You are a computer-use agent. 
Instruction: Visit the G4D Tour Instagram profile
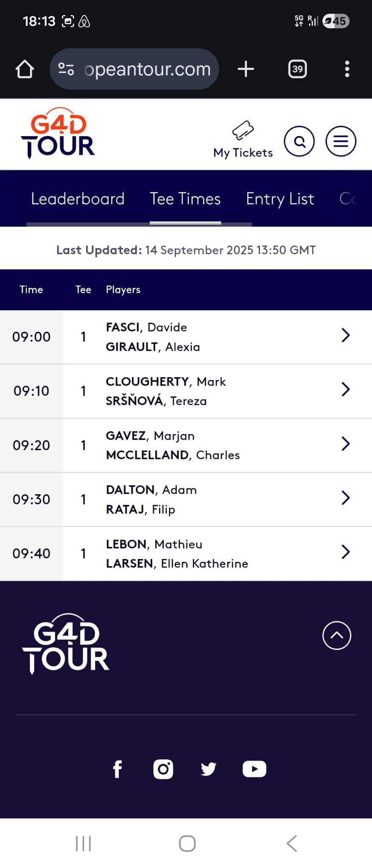tap(163, 769)
